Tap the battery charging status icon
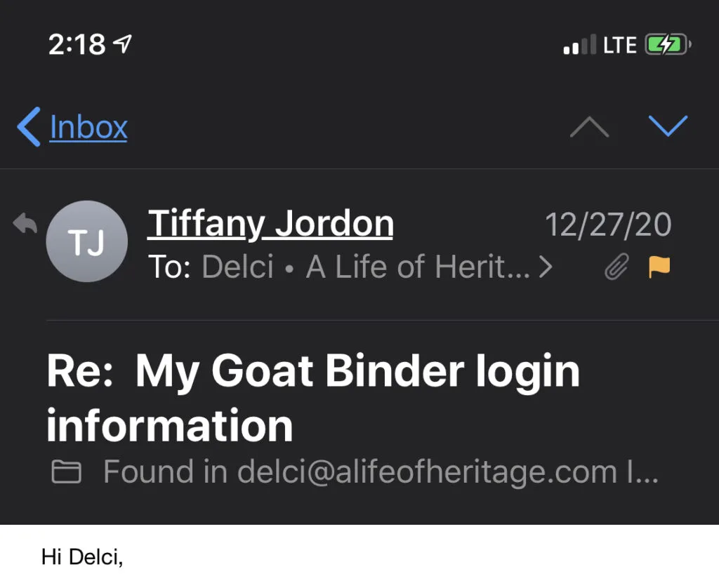Viewport: 719px width, 588px height. 668,45
